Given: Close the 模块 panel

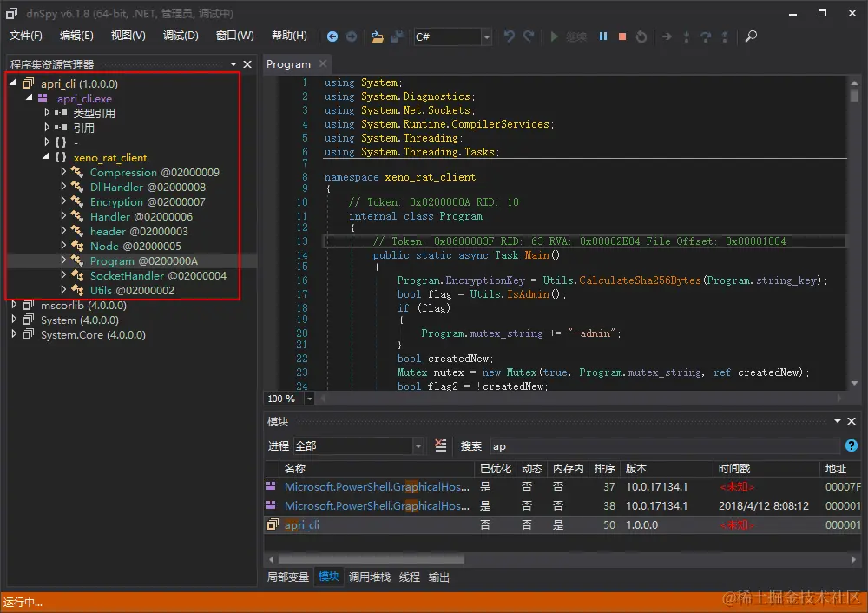Looking at the screenshot, I should (x=852, y=421).
